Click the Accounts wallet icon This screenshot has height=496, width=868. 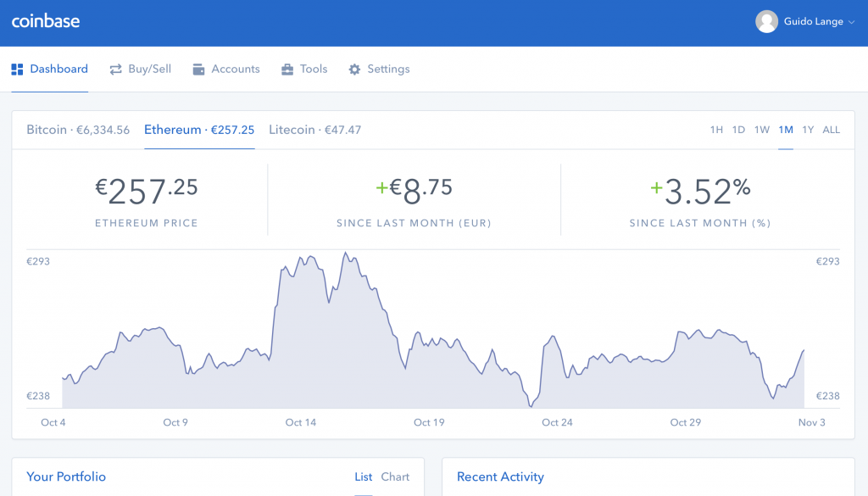click(198, 70)
